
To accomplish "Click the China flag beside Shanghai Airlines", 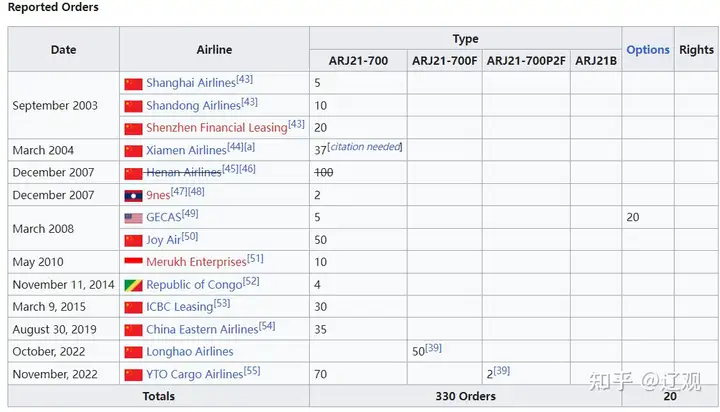I will [x=133, y=84].
